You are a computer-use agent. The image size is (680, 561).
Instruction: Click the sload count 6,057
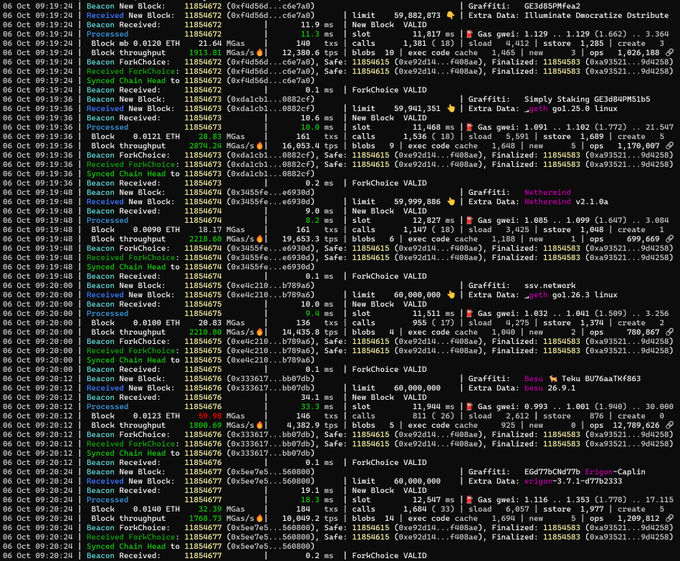point(517,509)
